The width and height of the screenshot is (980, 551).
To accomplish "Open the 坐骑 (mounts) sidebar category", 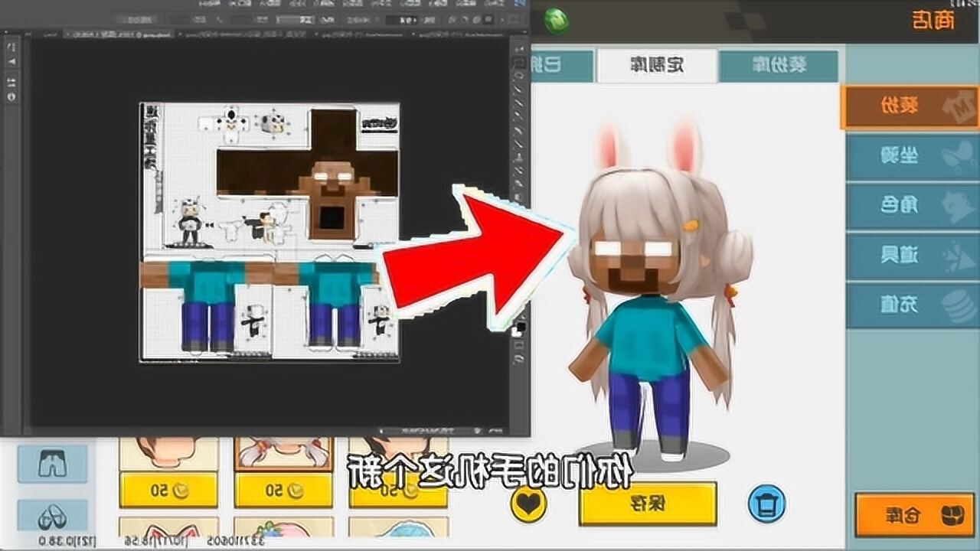I will coord(911,156).
